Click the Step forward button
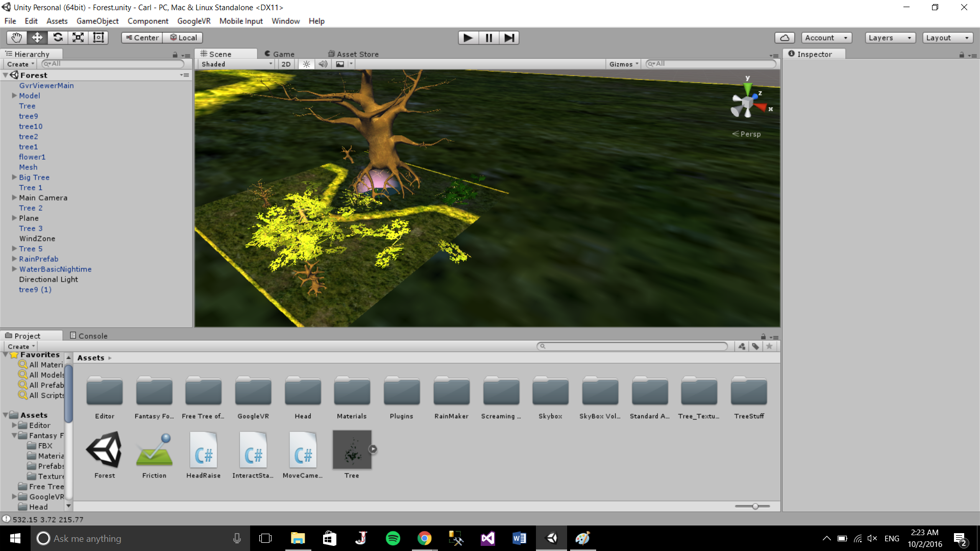The height and width of the screenshot is (551, 980). (x=509, y=38)
